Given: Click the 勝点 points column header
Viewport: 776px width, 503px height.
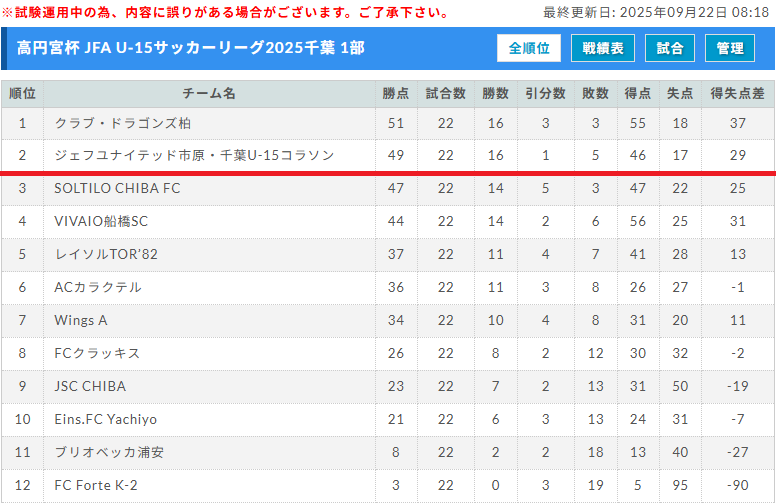Looking at the screenshot, I should (396, 93).
